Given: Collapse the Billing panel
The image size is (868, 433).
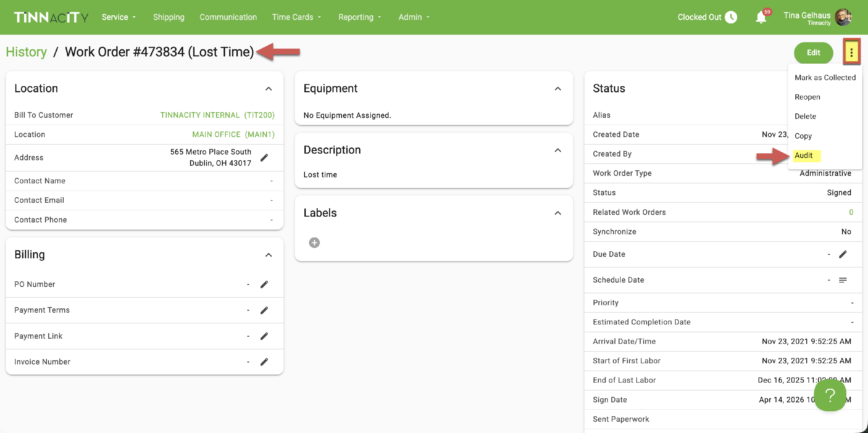Looking at the screenshot, I should (x=268, y=255).
